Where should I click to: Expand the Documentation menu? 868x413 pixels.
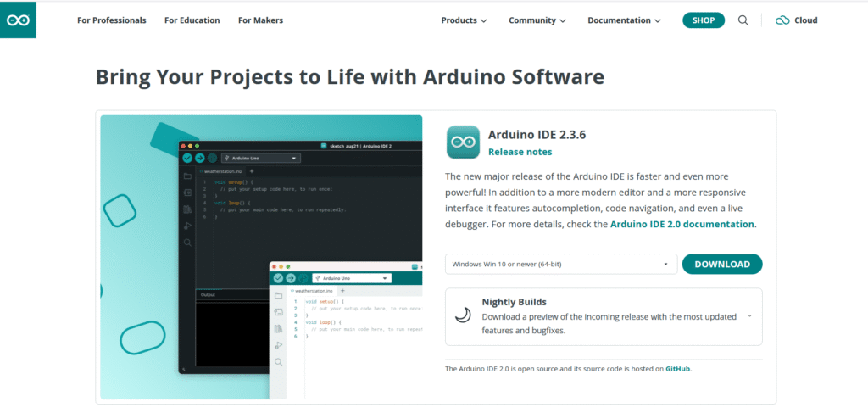pyautogui.click(x=625, y=20)
